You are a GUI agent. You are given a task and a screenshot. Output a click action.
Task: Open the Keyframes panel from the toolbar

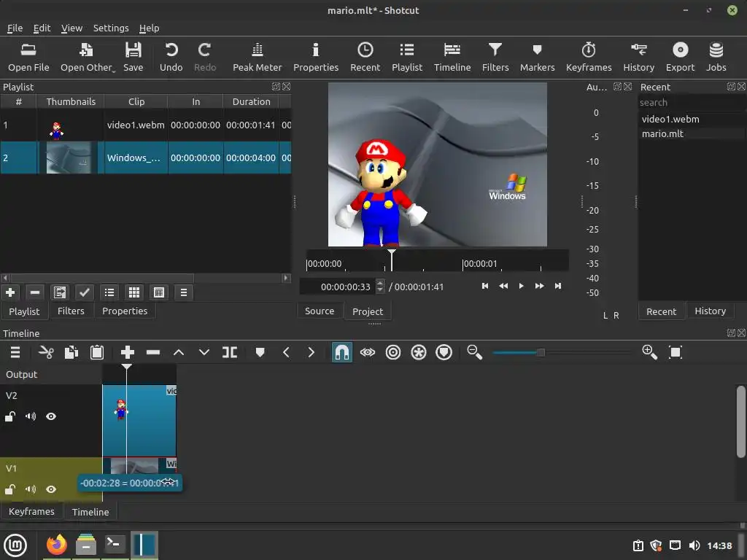point(589,57)
